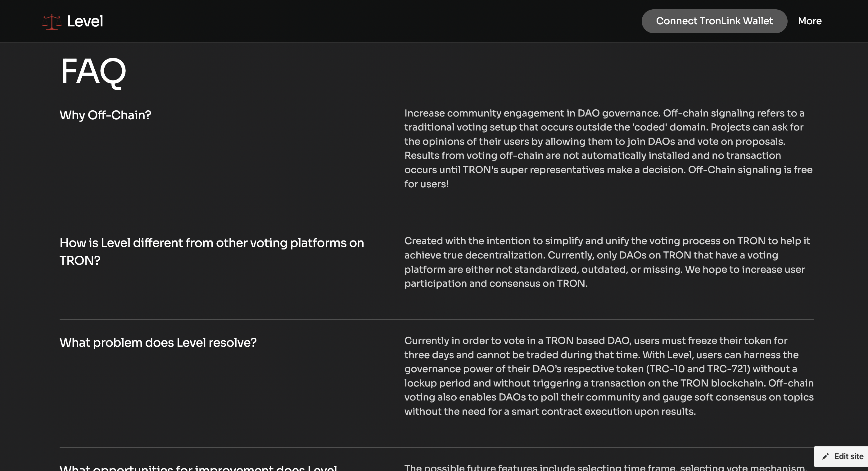
Task: Click the Level brand name in header
Action: 85,21
